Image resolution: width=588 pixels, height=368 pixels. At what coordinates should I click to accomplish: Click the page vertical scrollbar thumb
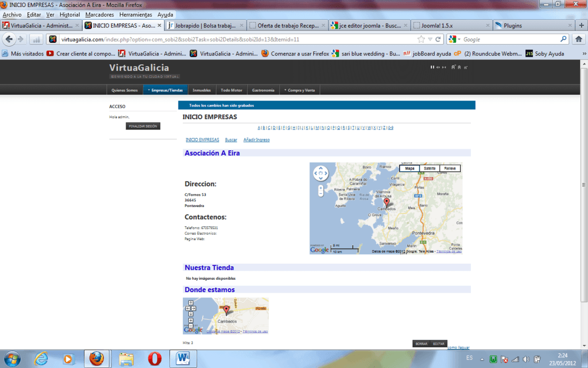click(584, 185)
